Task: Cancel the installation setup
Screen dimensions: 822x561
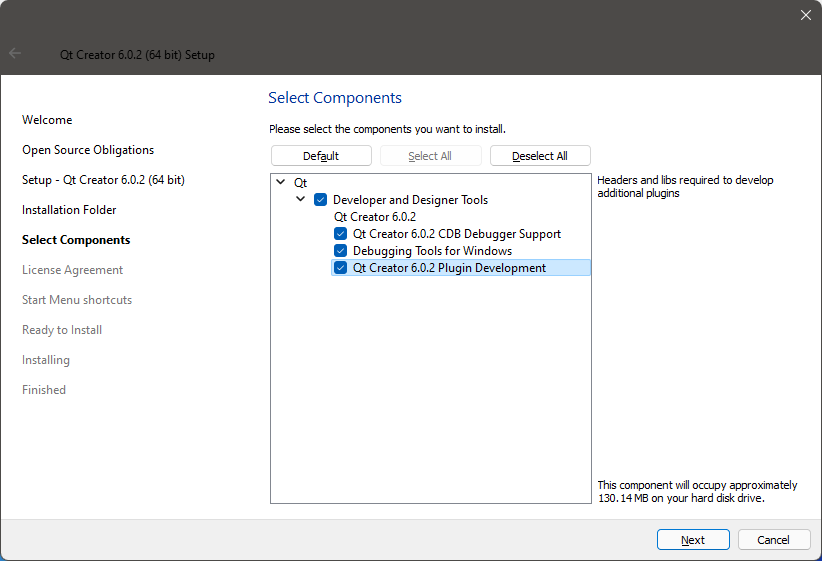Action: (x=774, y=540)
